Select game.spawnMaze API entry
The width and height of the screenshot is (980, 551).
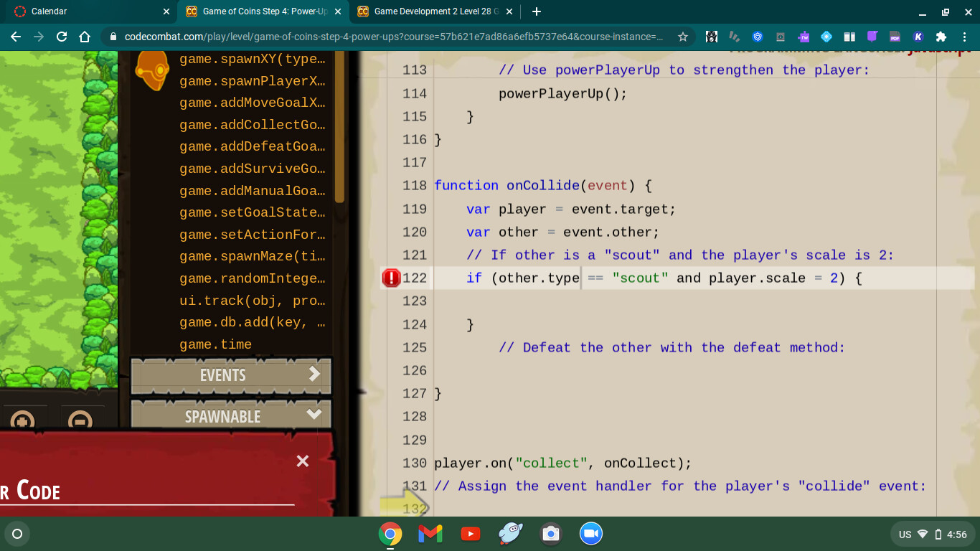253,256
